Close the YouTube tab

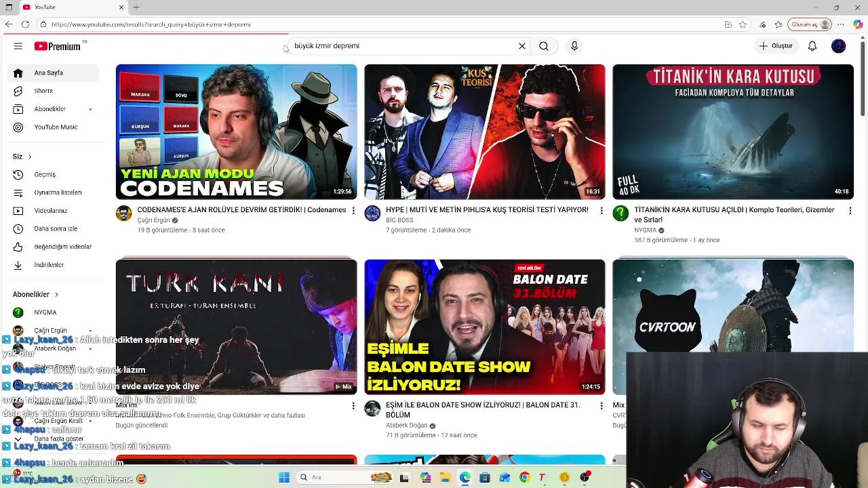121,7
